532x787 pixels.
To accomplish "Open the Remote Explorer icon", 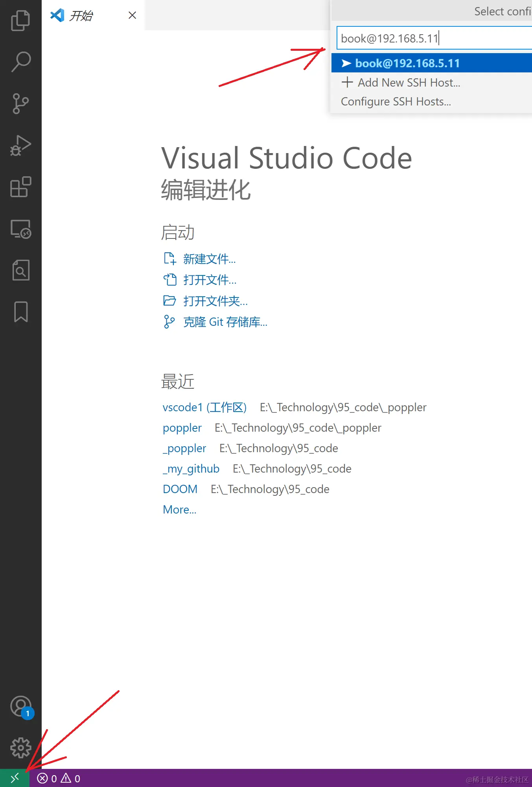I will (x=20, y=229).
